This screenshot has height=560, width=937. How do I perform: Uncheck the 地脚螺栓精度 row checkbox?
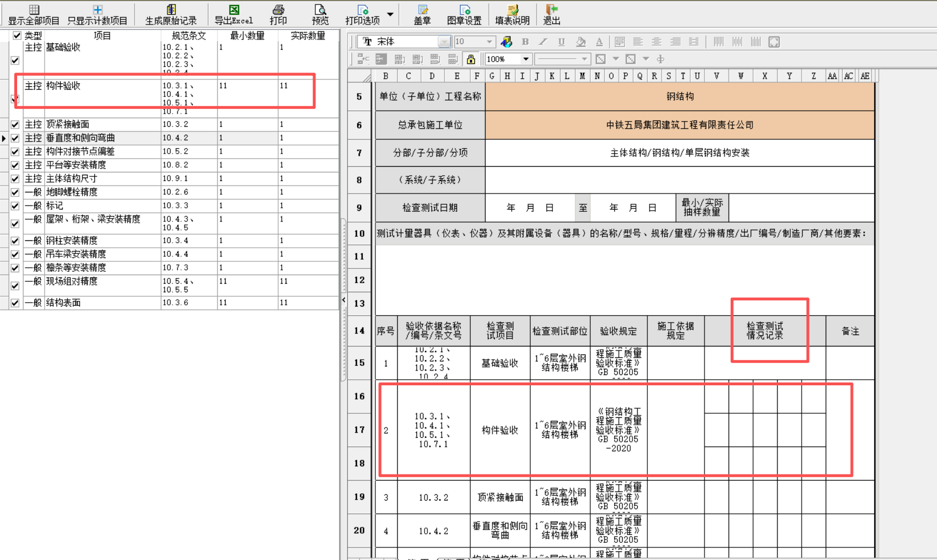[14, 192]
